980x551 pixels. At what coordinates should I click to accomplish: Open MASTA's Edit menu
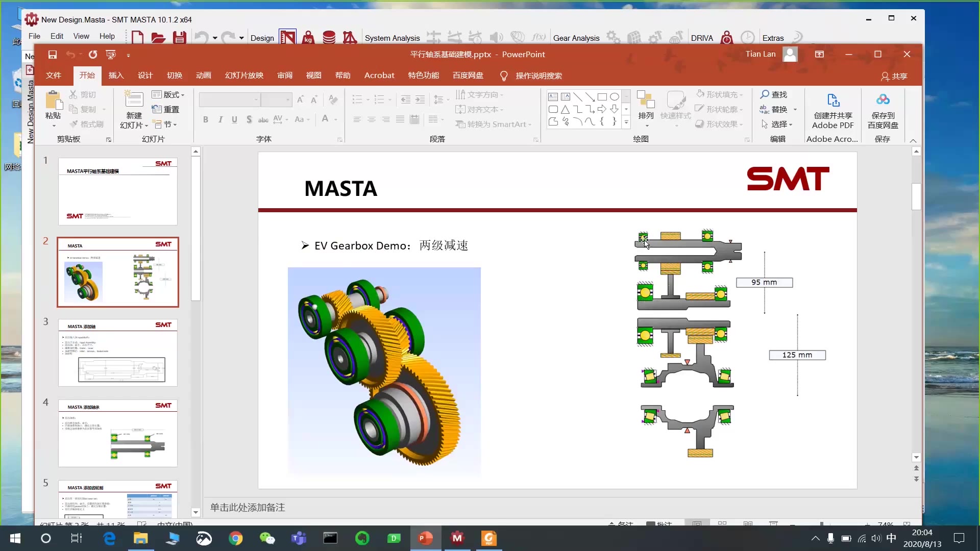pyautogui.click(x=57, y=36)
